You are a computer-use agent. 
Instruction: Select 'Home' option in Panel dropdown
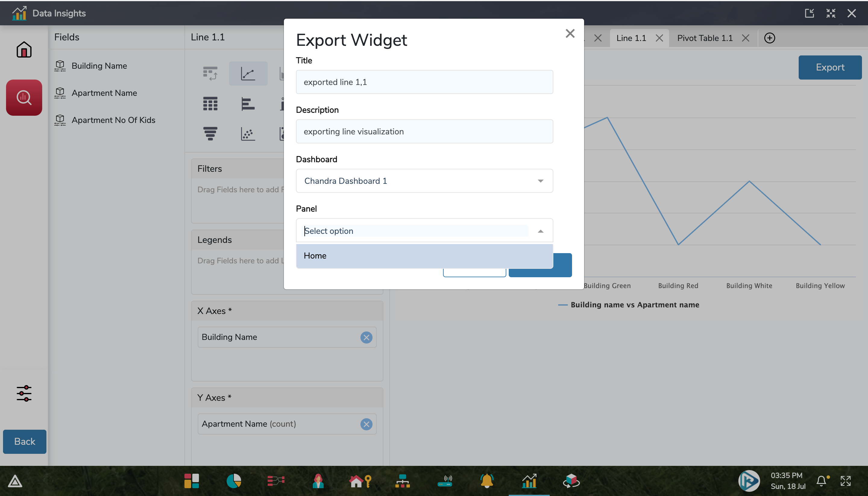315,256
